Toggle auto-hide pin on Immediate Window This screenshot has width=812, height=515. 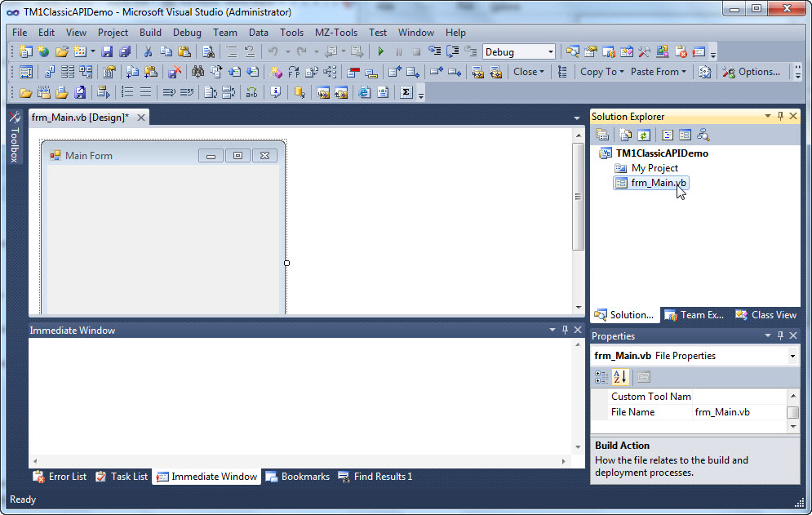pyautogui.click(x=565, y=330)
